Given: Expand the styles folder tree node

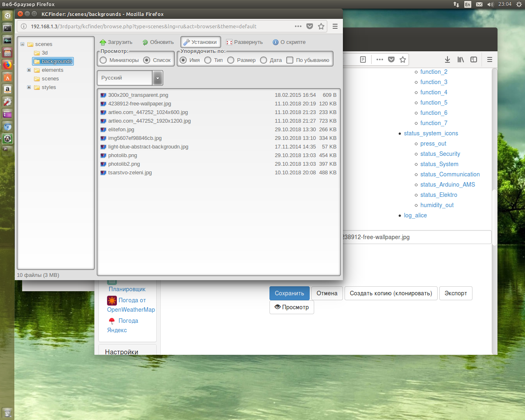Looking at the screenshot, I should (x=29, y=87).
